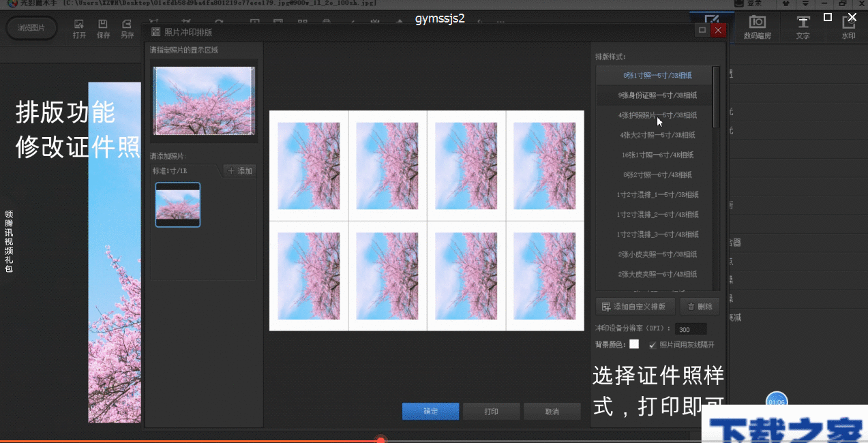Select 9张身份证照—5寸/3R layout style
The height and width of the screenshot is (443, 868).
[x=657, y=95]
